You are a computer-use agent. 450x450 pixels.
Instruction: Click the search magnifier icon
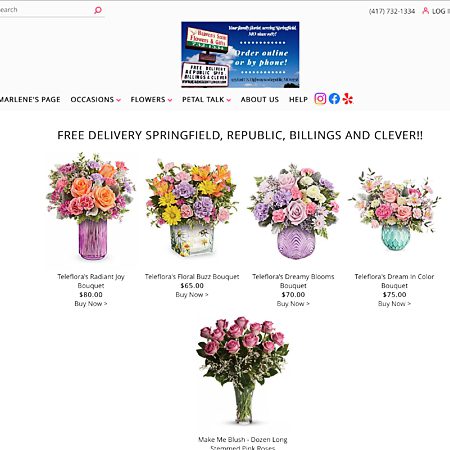point(98,10)
